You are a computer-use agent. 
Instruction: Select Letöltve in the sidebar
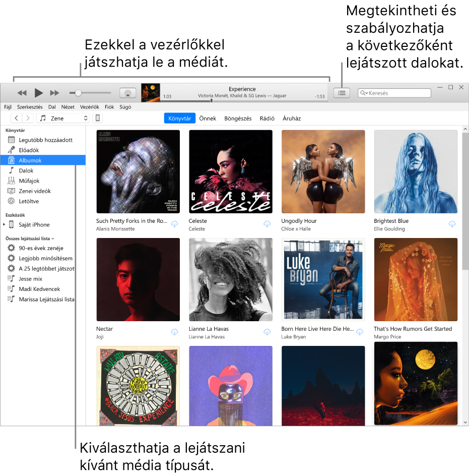coord(43,201)
